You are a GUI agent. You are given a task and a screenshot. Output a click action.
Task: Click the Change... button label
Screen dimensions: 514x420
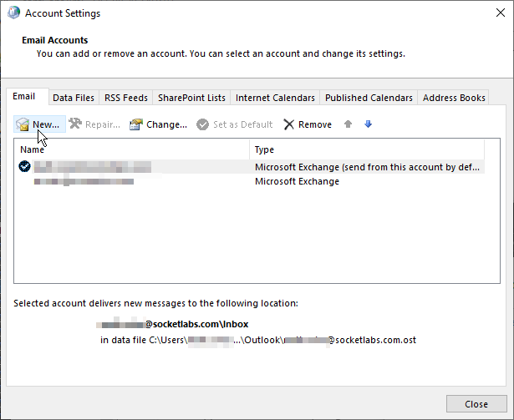click(166, 124)
